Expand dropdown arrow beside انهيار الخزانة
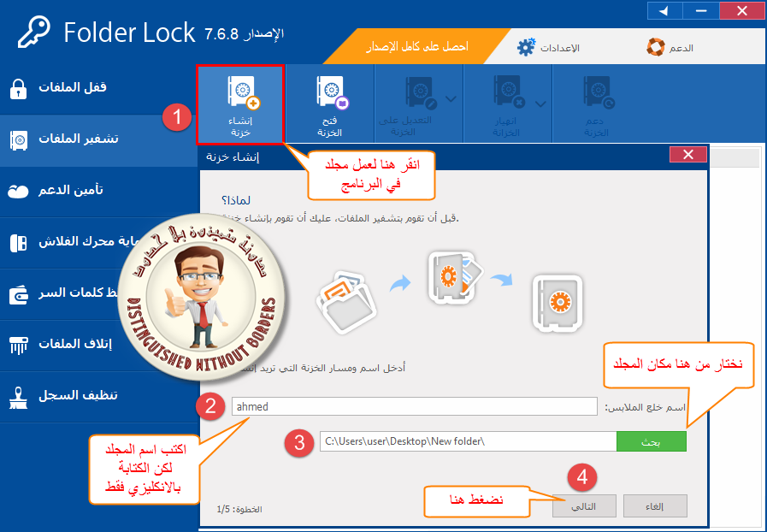 coord(540,103)
